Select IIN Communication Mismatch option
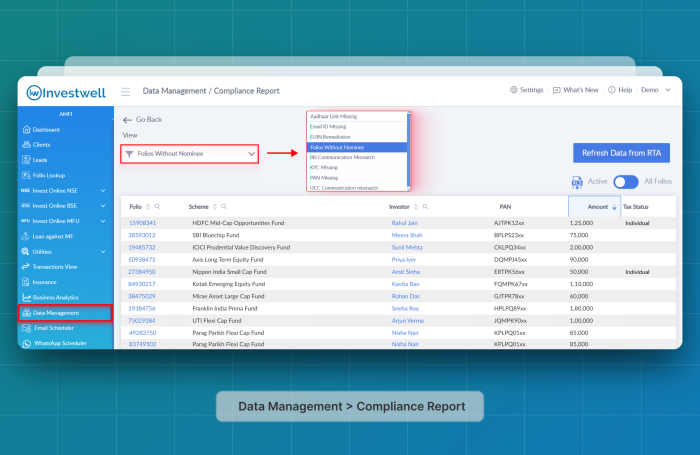700x455 pixels. tap(357, 157)
